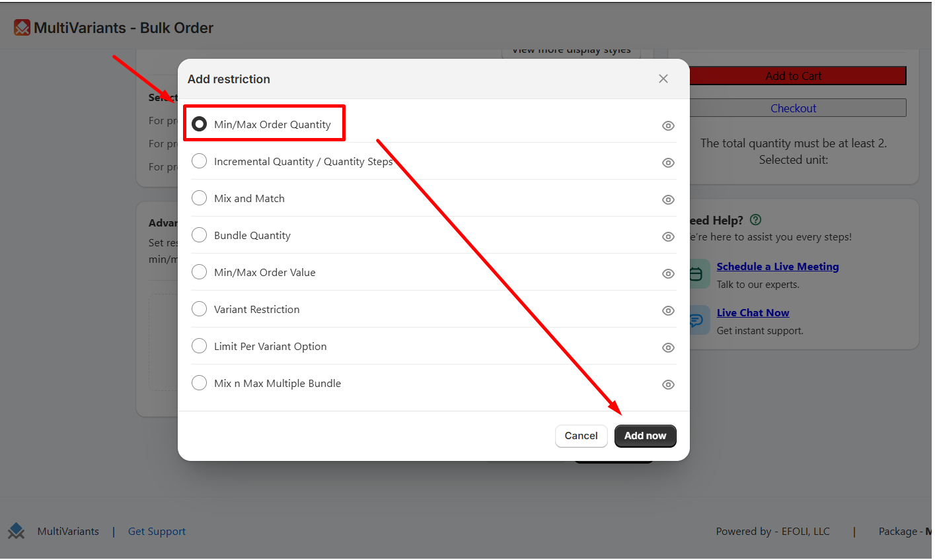The width and height of the screenshot is (935, 560).
Task: Preview Min/Max Order Quantity eye icon
Action: (668, 125)
